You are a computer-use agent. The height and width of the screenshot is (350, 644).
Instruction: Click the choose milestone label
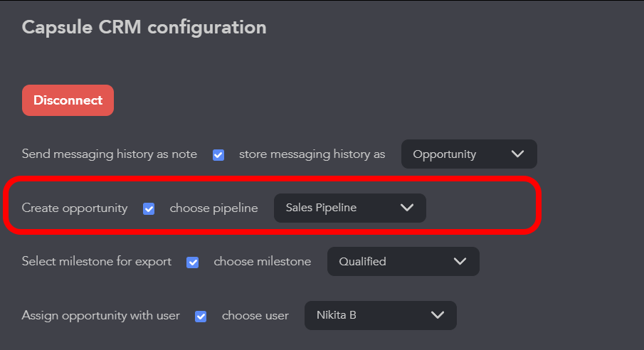[262, 261]
